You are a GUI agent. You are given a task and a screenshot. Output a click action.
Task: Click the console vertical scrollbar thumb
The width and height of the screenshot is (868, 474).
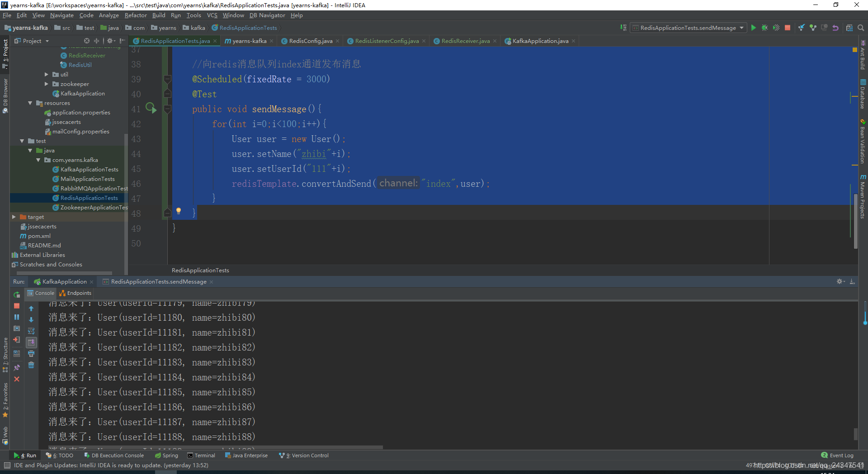[855, 434]
